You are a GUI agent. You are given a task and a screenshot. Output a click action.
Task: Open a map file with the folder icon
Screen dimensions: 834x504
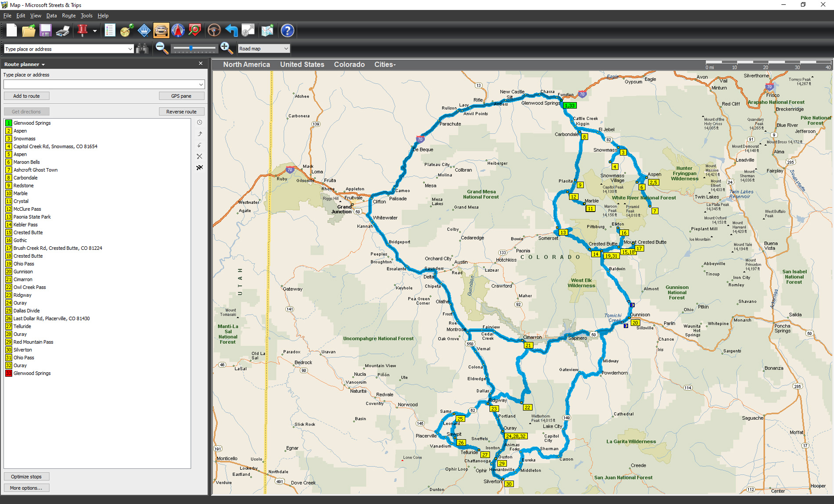click(29, 31)
